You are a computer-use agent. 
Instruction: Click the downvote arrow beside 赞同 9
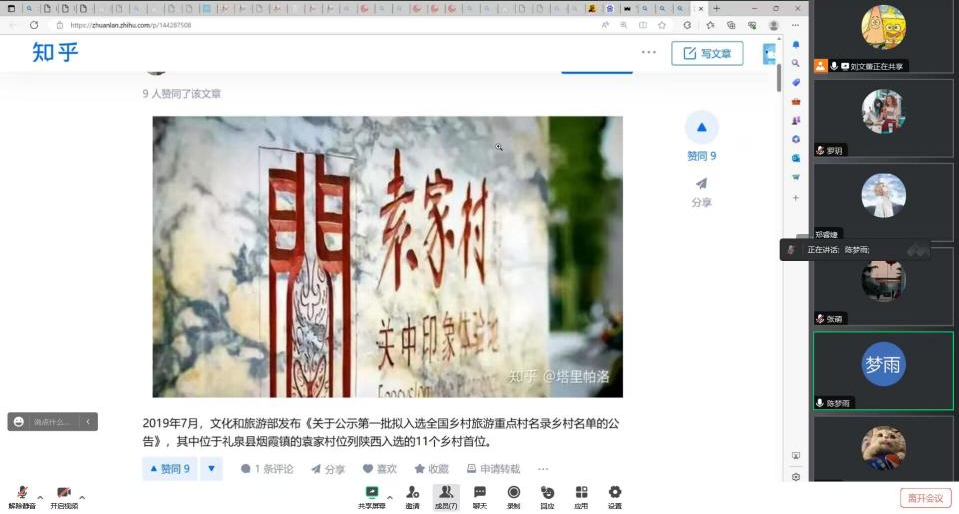[211, 468]
